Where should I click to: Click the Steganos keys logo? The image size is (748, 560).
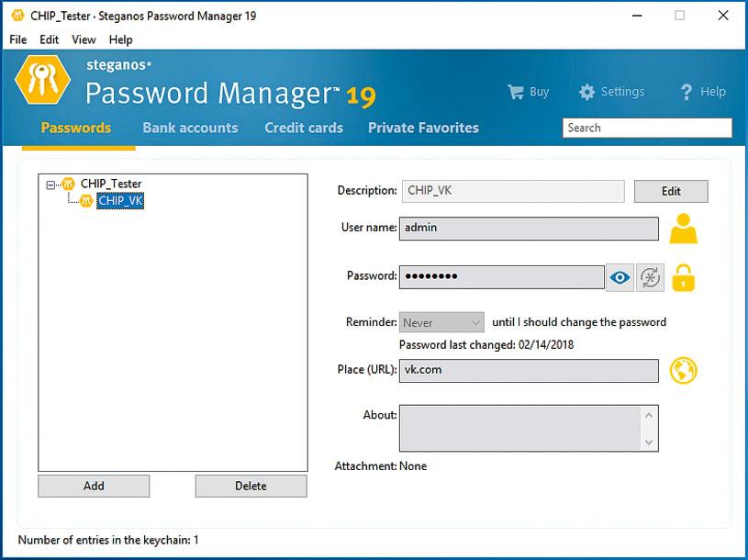point(42,83)
